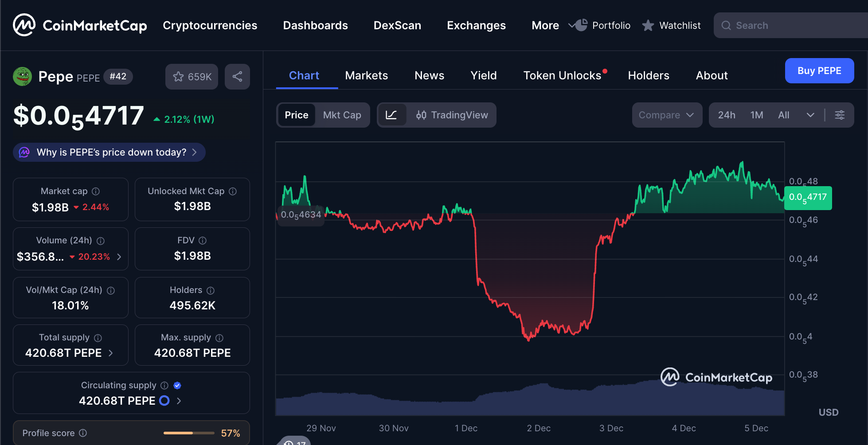This screenshot has width=868, height=445.
Task: Expand Total supply details arrow
Action: click(x=111, y=353)
